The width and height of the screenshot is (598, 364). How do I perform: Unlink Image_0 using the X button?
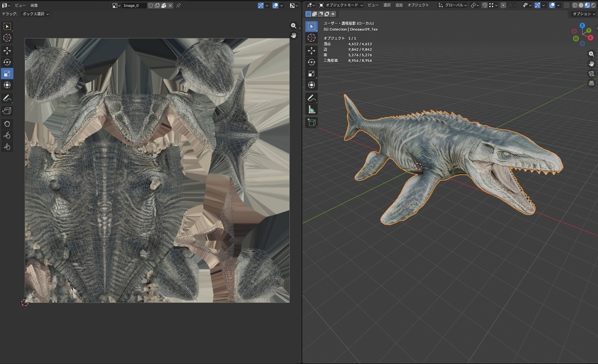coord(170,5)
